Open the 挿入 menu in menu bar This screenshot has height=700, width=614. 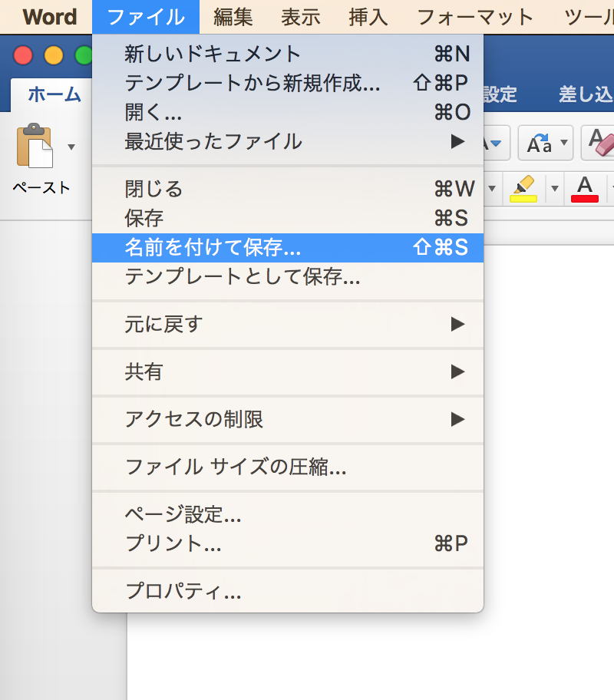[368, 17]
